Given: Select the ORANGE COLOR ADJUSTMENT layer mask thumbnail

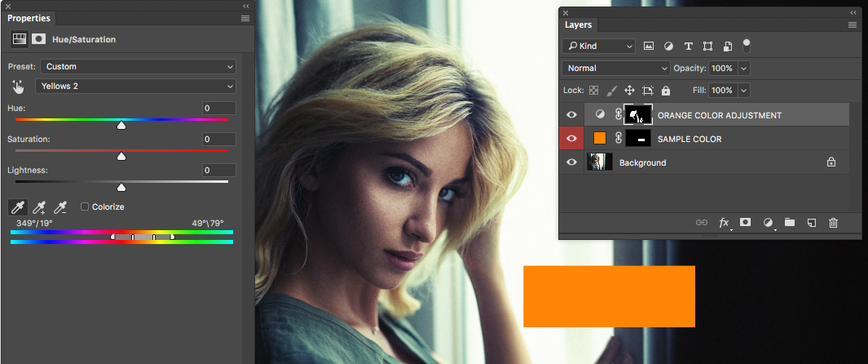Looking at the screenshot, I should pyautogui.click(x=638, y=115).
